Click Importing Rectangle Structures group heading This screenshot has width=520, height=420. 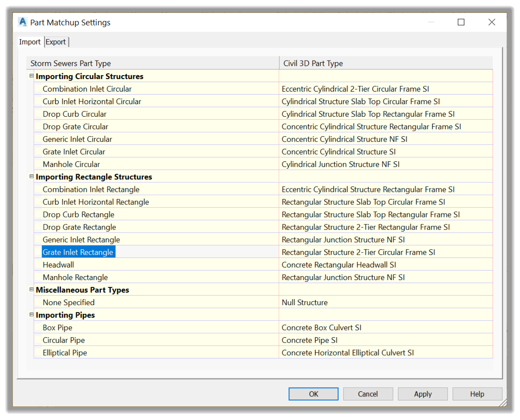[x=94, y=177]
